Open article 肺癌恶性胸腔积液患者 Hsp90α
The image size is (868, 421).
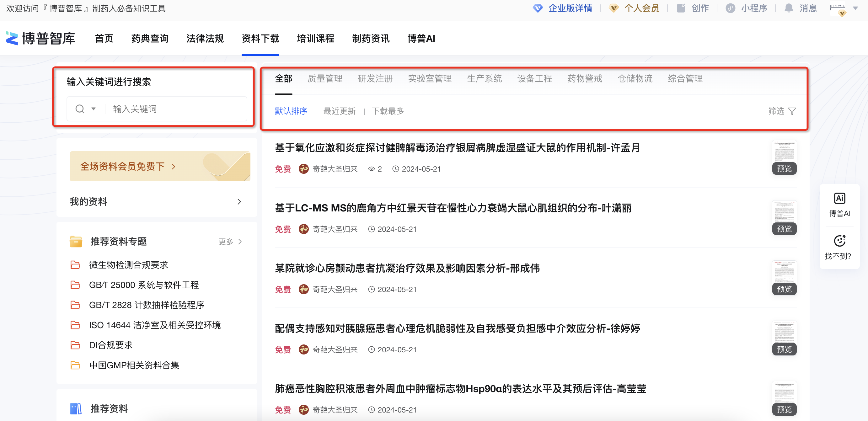pyautogui.click(x=461, y=389)
